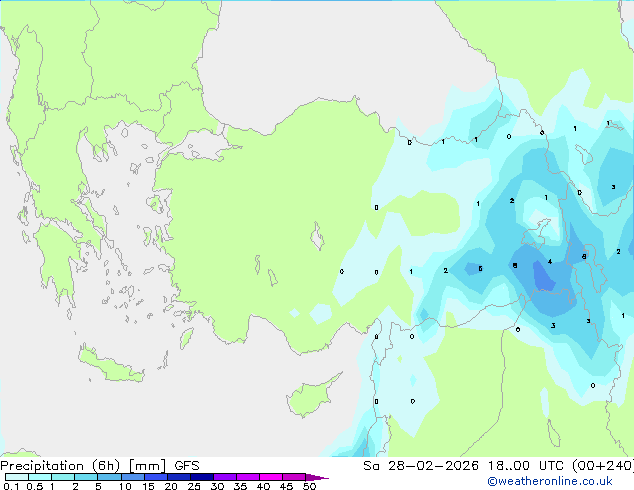
Task: Click the legend arrow tip above 50 mm
Action: pos(317,477)
